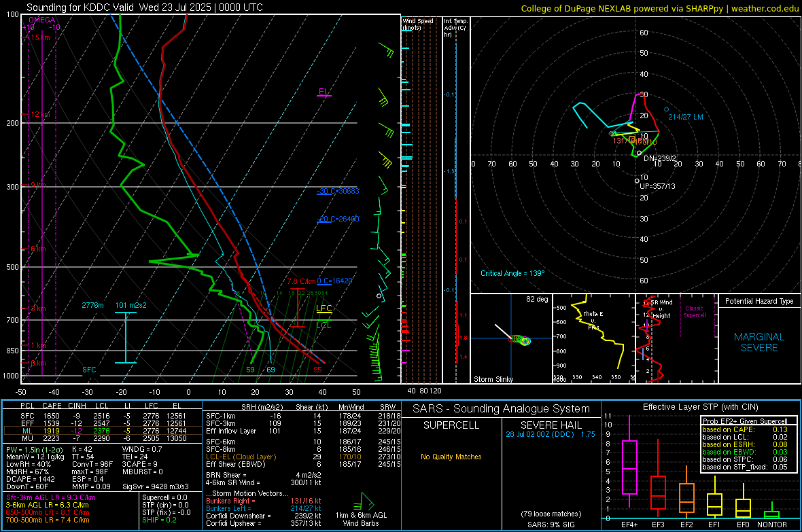Image resolution: width=802 pixels, height=532 pixels.
Task: Click the MARGINAL SEVERE hazard text
Action: pyautogui.click(x=759, y=342)
